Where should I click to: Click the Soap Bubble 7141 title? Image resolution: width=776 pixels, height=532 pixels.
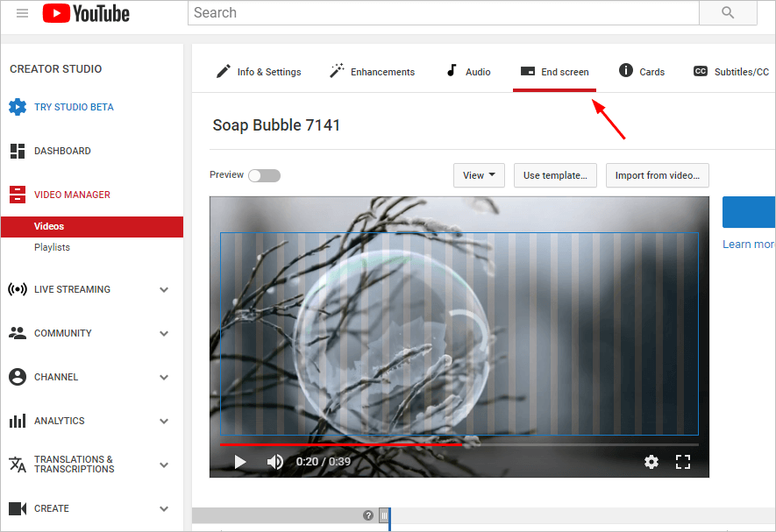tap(276, 125)
